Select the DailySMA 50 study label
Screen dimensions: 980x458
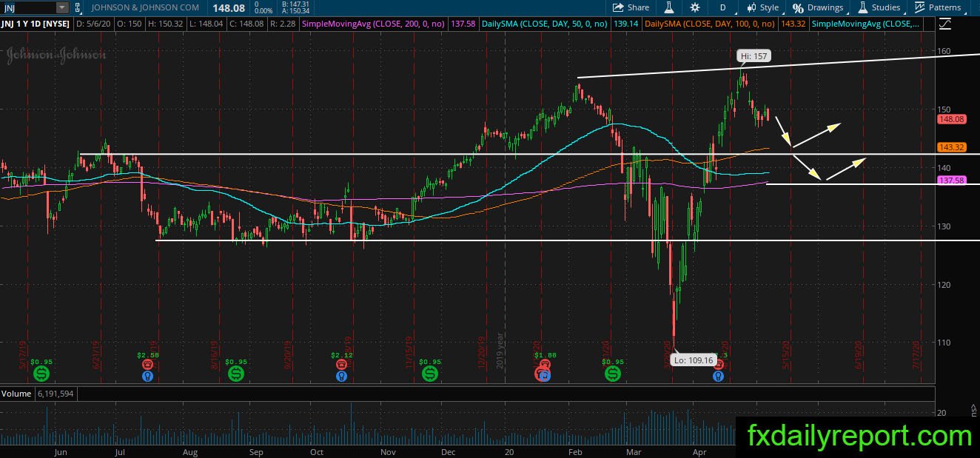[545, 24]
